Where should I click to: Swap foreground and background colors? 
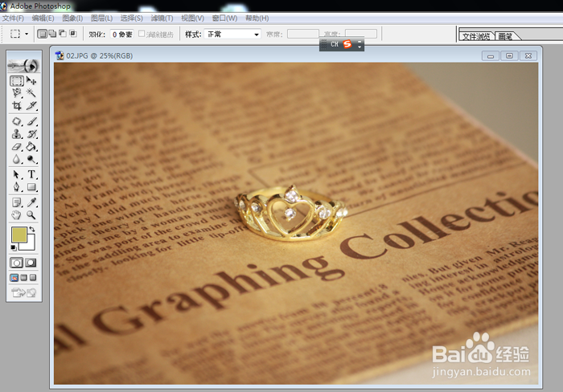point(32,229)
